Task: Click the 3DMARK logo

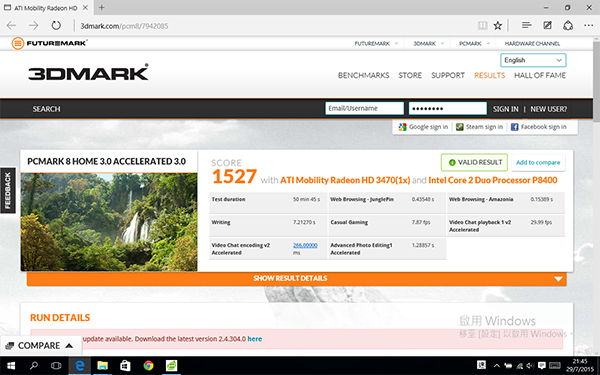Action: click(88, 72)
